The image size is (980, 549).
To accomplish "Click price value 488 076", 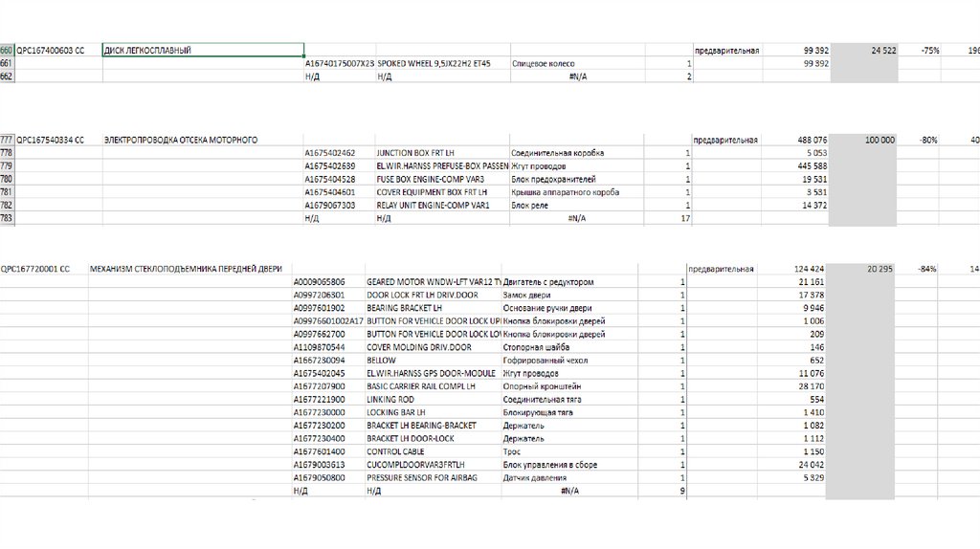I will [795, 140].
